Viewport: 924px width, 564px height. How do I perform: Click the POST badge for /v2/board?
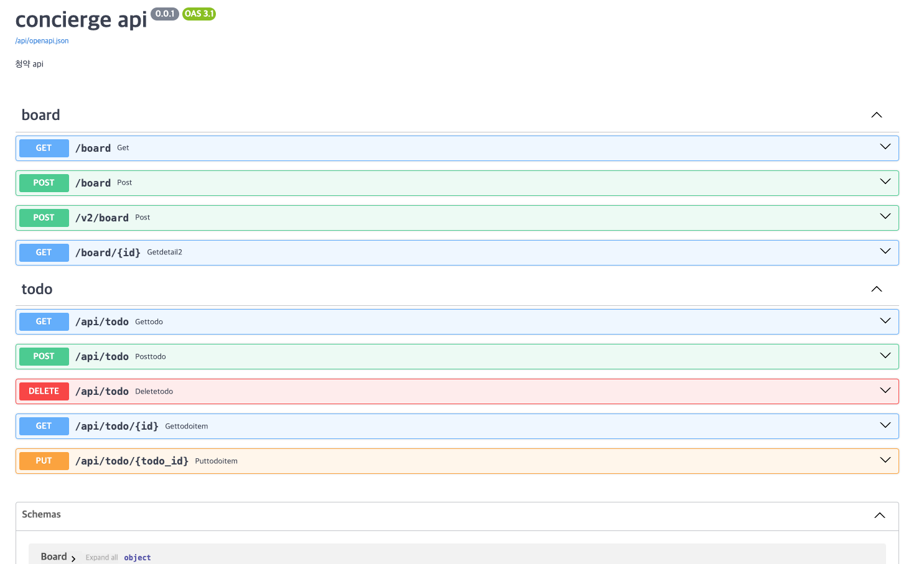[x=44, y=218]
